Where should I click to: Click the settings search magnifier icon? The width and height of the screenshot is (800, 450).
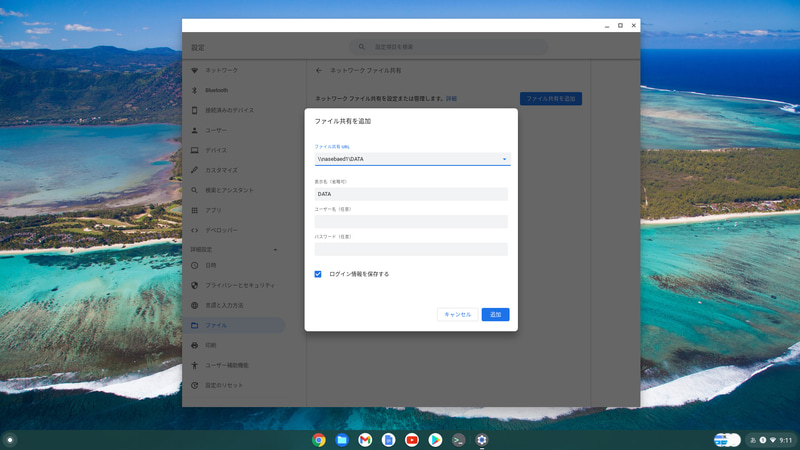(x=361, y=47)
